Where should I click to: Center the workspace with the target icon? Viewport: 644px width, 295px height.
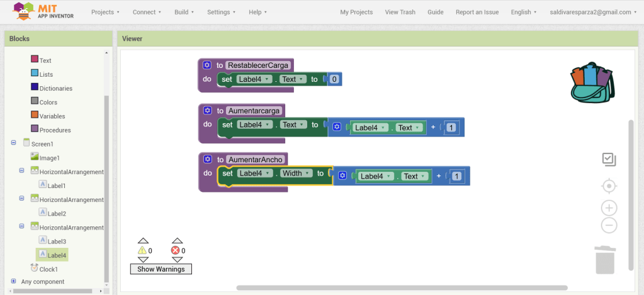[x=609, y=186]
